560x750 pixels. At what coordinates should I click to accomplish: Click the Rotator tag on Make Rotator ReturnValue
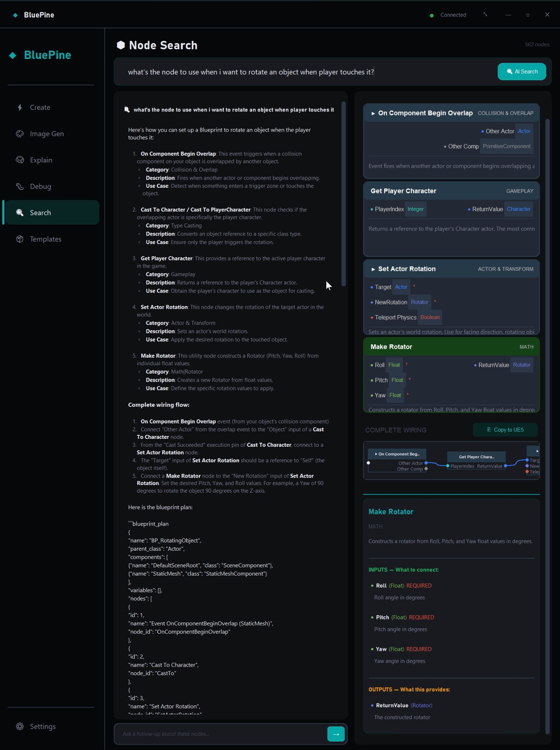(522, 365)
